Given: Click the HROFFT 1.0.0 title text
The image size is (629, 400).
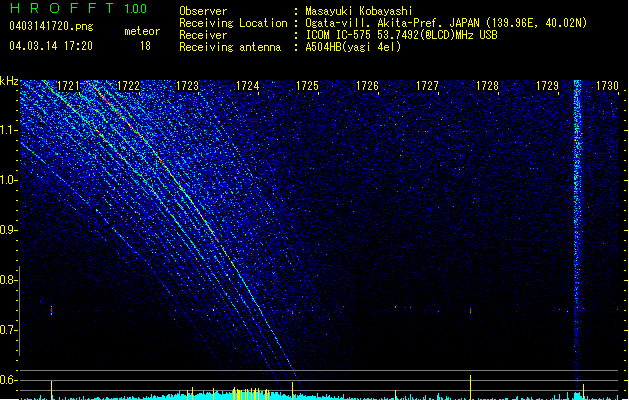Looking at the screenshot, I should coord(79,8).
